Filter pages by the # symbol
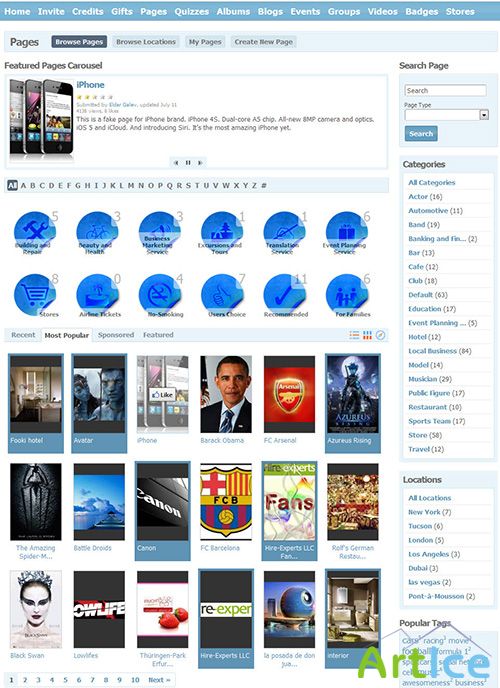Screen dimensions: 500x688 pyautogui.click(x=264, y=186)
